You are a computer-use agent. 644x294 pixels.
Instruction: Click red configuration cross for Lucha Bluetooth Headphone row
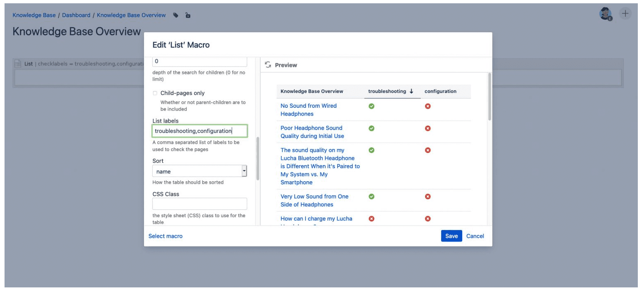pos(428,150)
